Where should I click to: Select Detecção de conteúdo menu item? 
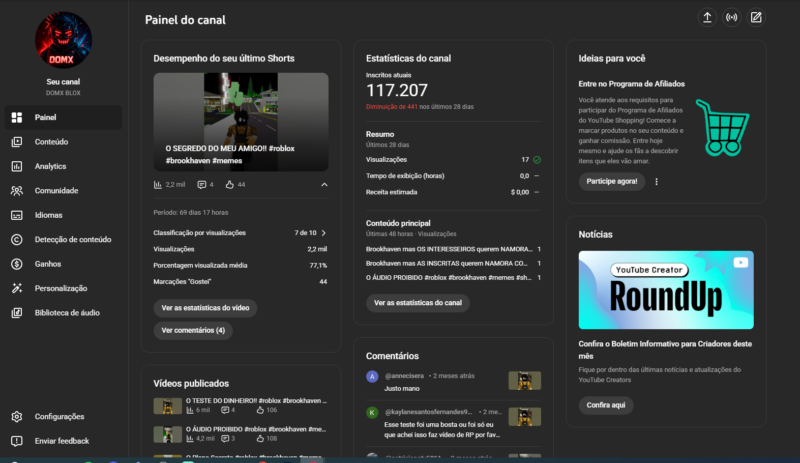(72, 239)
